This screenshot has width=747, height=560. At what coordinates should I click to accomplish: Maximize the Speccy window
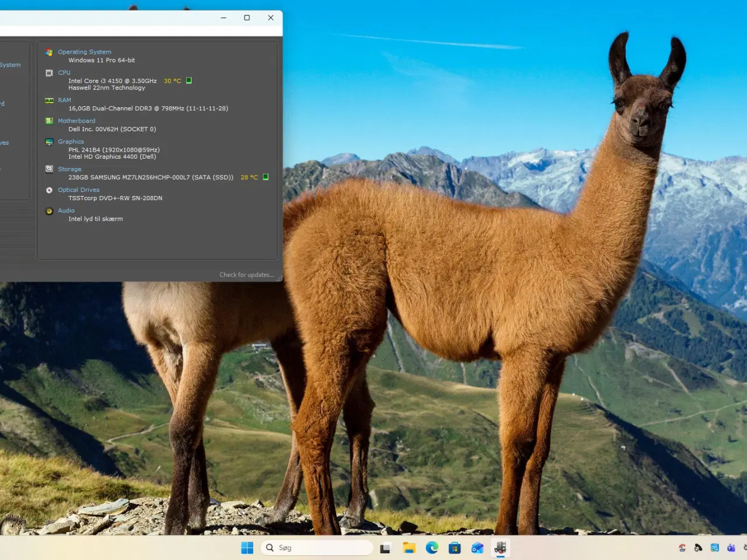click(247, 18)
